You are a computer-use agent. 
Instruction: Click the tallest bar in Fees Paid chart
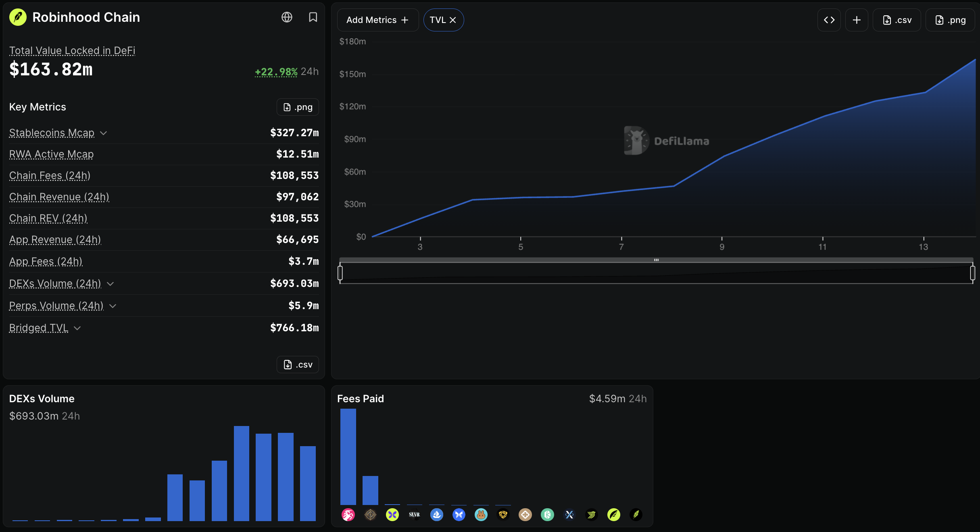(348, 457)
